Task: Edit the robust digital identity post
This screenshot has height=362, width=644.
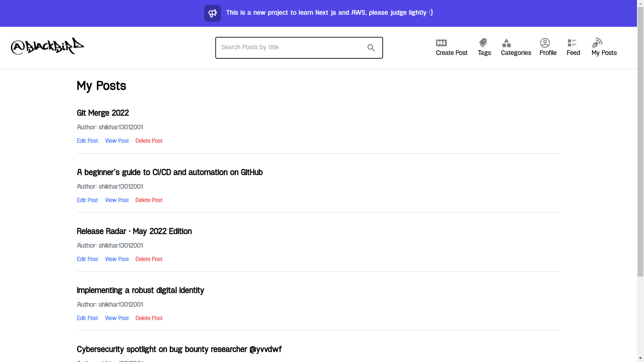Action: 87,318
